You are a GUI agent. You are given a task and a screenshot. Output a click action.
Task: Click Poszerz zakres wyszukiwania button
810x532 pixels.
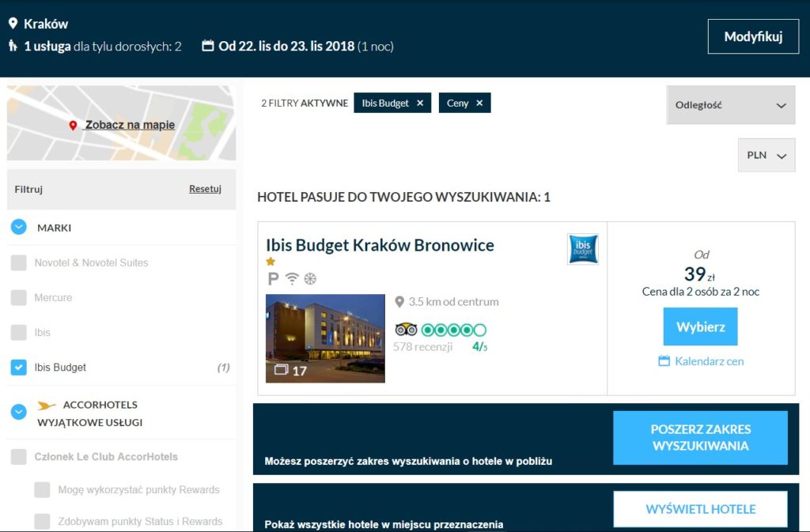pyautogui.click(x=701, y=438)
